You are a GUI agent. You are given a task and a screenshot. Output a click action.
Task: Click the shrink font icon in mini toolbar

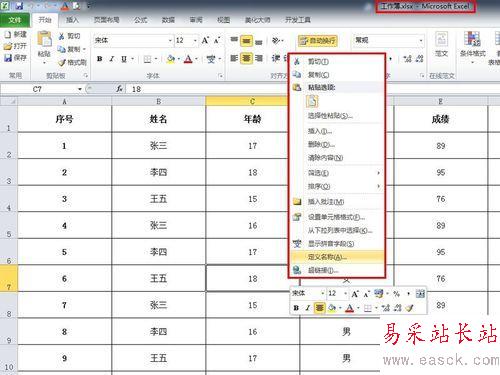[x=366, y=294]
